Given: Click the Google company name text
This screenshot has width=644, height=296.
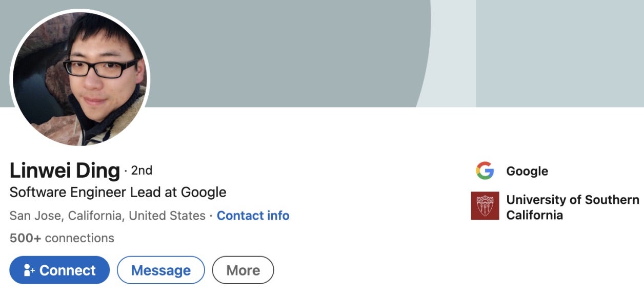Looking at the screenshot, I should (527, 171).
